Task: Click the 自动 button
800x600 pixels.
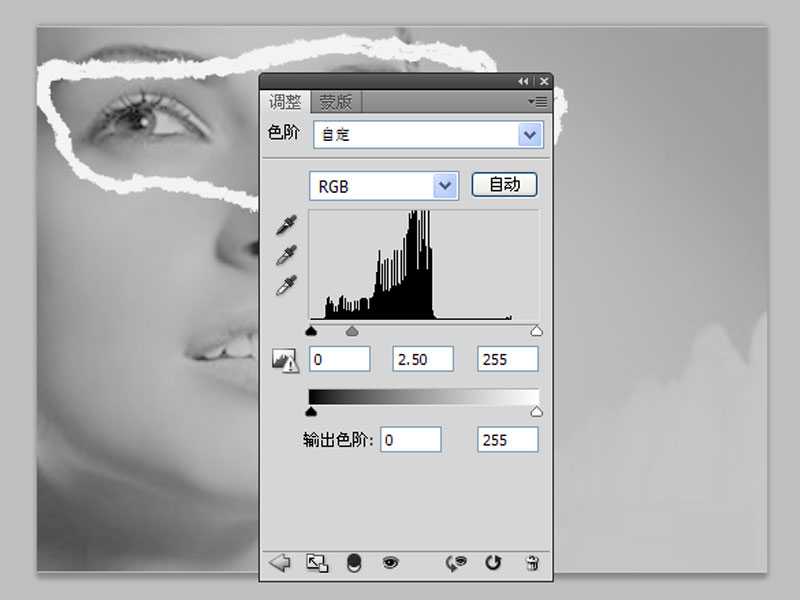Action: [x=505, y=184]
